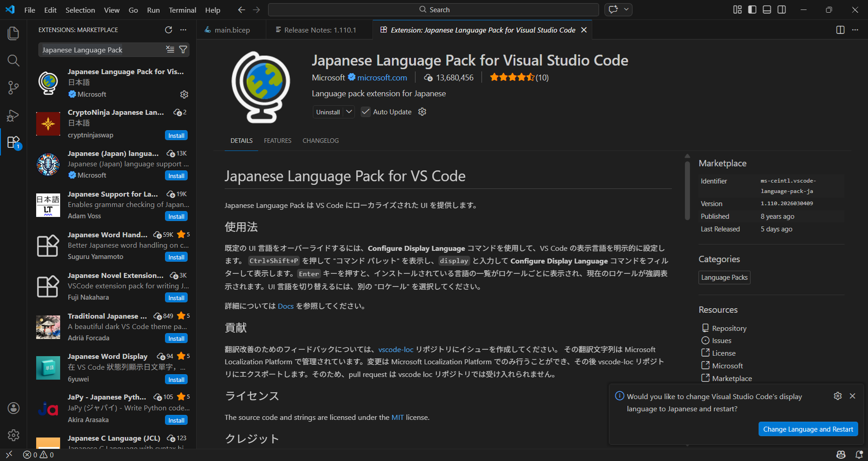
Task: Go back in navigation history
Action: [242, 10]
